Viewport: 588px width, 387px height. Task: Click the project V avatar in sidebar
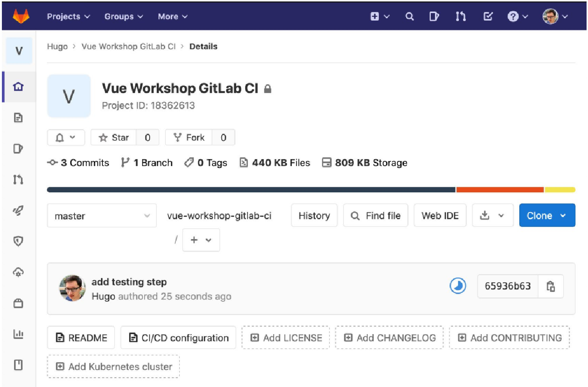pyautogui.click(x=19, y=51)
